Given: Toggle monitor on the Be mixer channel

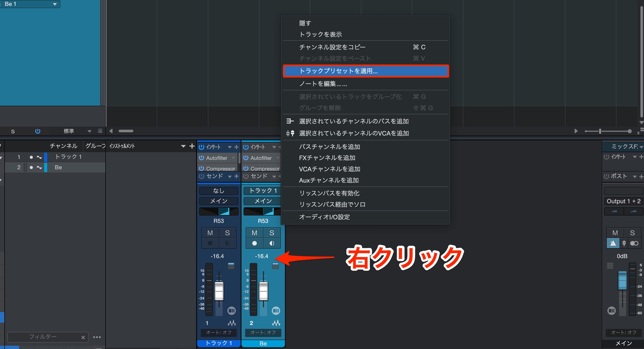Looking at the screenshot, I should (x=272, y=243).
